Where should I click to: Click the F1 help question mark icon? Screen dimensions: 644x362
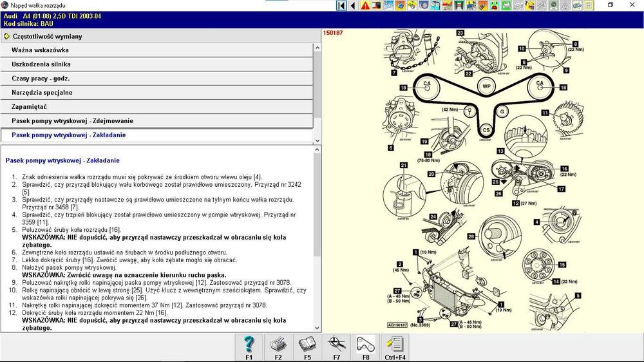(x=249, y=347)
